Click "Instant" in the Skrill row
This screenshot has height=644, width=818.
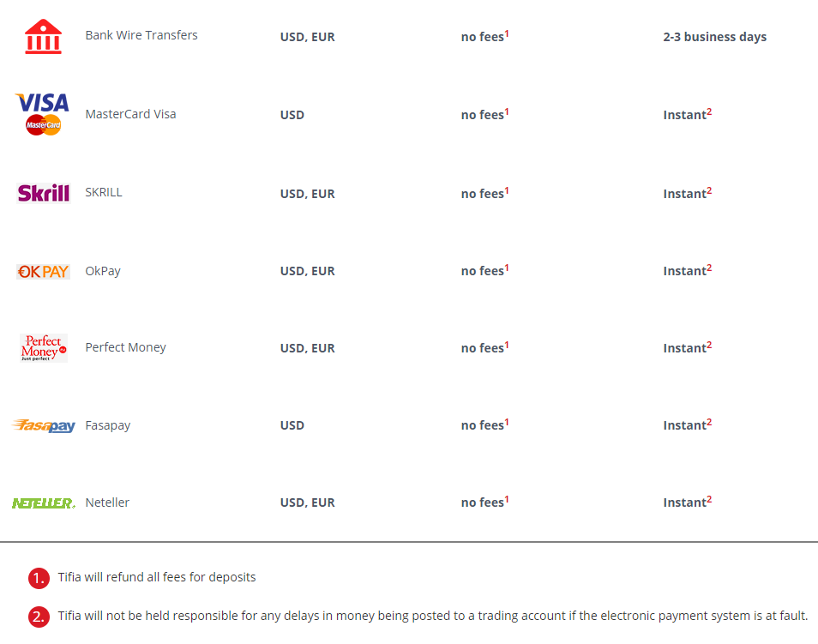[686, 194]
